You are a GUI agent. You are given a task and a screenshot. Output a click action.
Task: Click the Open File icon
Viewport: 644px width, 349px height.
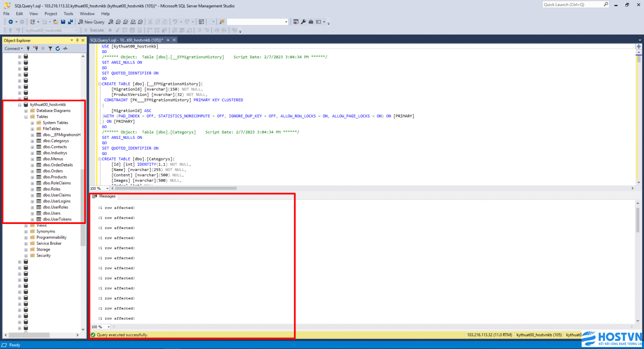pyautogui.click(x=56, y=22)
